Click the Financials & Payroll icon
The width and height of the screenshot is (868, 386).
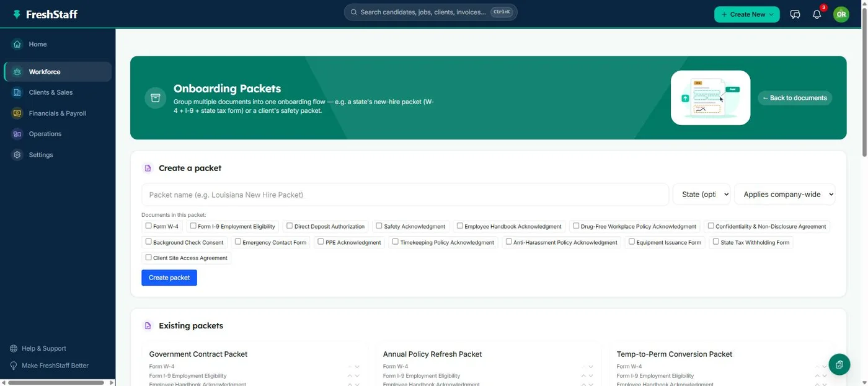(17, 113)
